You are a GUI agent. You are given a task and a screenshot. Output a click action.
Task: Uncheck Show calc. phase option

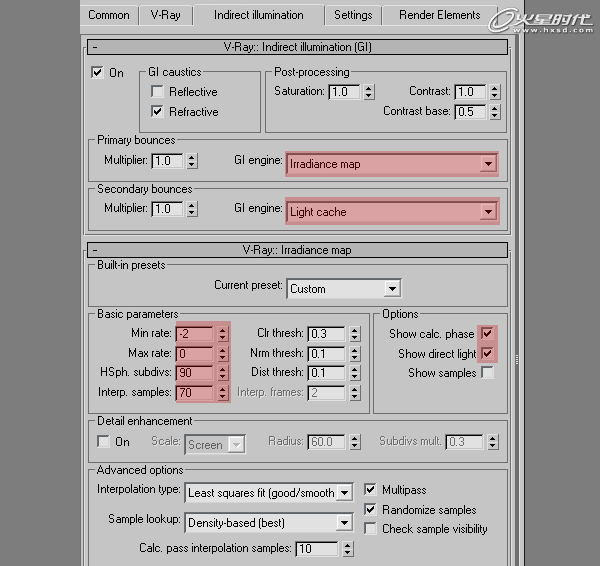[x=487, y=333]
